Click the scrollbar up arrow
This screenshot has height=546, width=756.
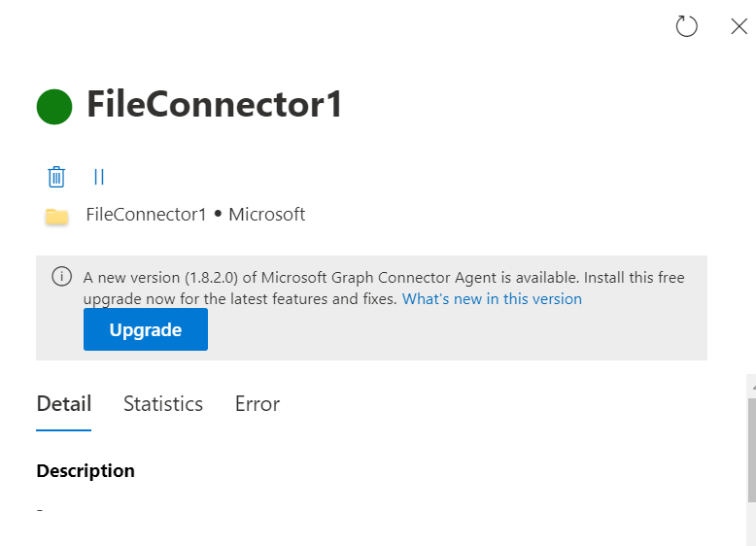point(751,386)
